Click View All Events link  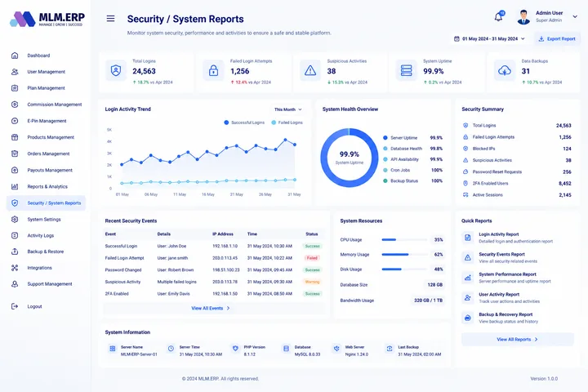click(211, 309)
